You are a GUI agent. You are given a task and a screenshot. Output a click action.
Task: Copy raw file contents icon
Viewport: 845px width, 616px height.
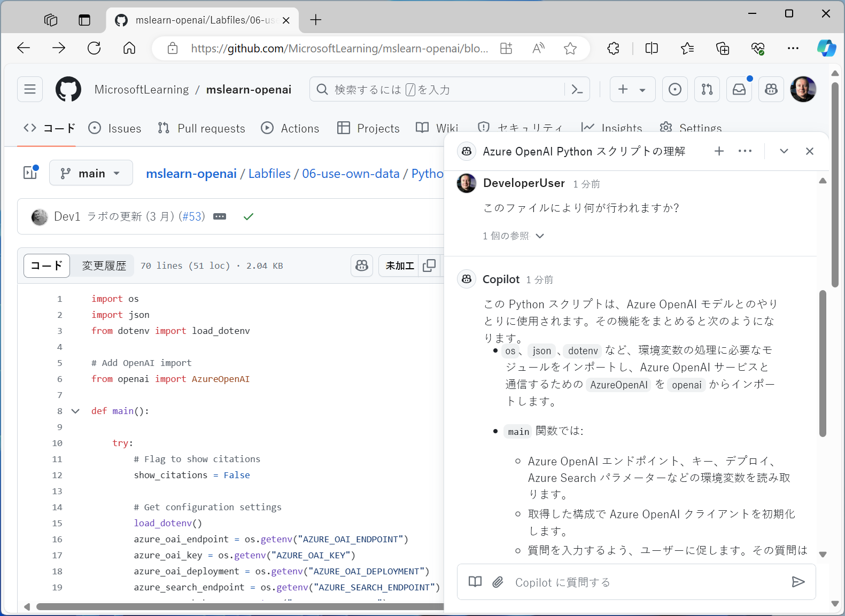(x=429, y=266)
